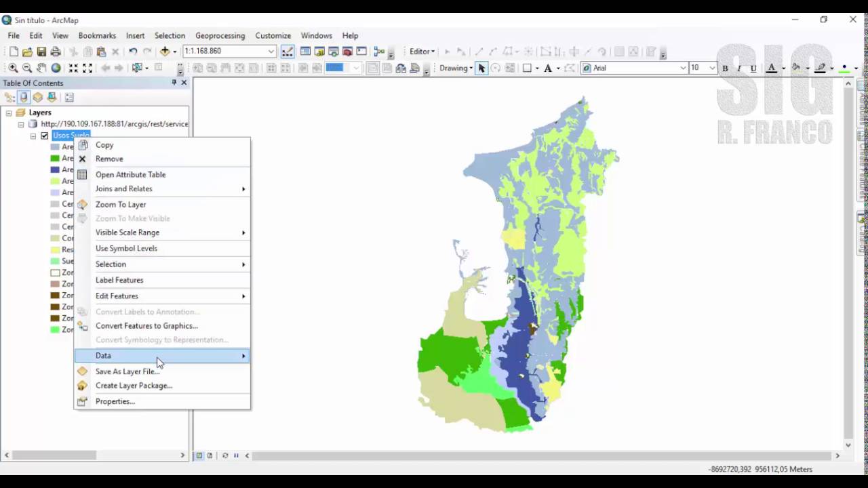Open the ArcToolbox window icon
Viewport: 868px width, 488px height.
[x=348, y=52]
